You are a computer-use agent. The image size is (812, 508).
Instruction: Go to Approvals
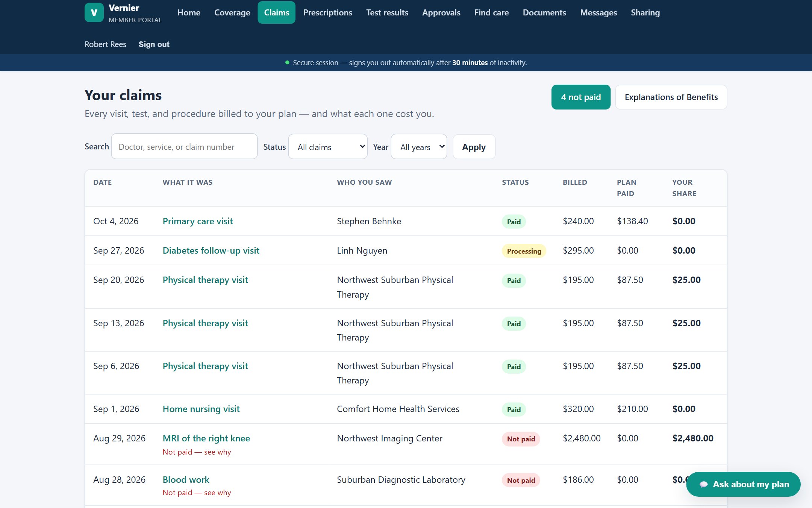[x=441, y=12]
